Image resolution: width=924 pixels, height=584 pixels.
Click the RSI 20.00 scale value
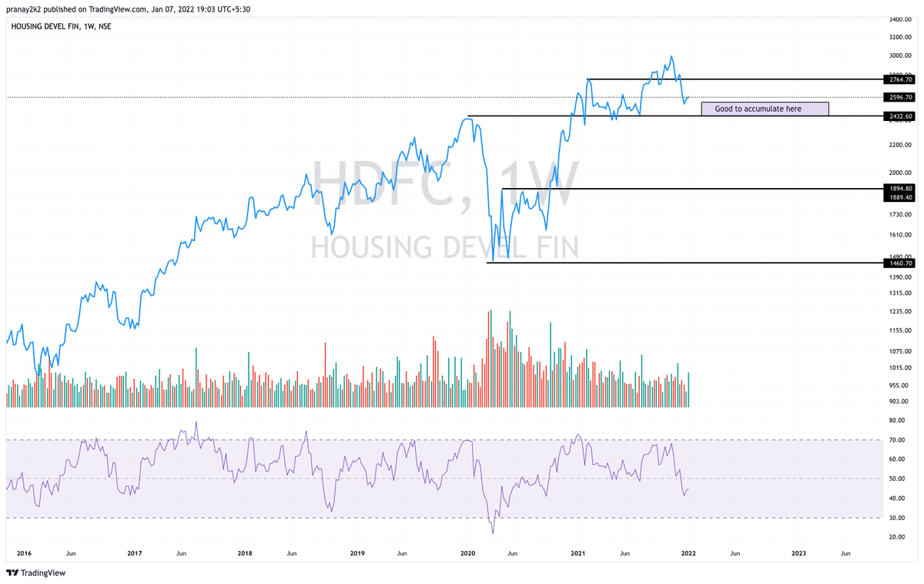(896, 537)
